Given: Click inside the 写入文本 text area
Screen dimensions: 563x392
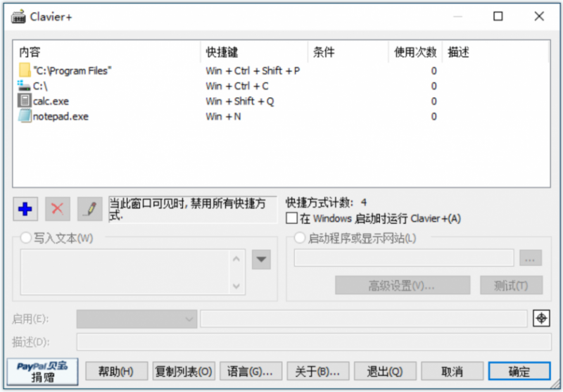Looking at the screenshot, I should [x=125, y=272].
